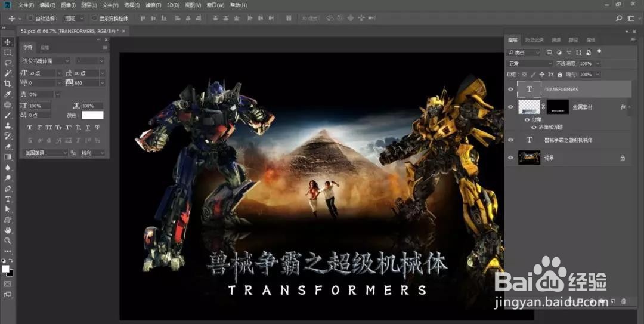
Task: Swap foreground and background colors arrow
Action: (11, 261)
